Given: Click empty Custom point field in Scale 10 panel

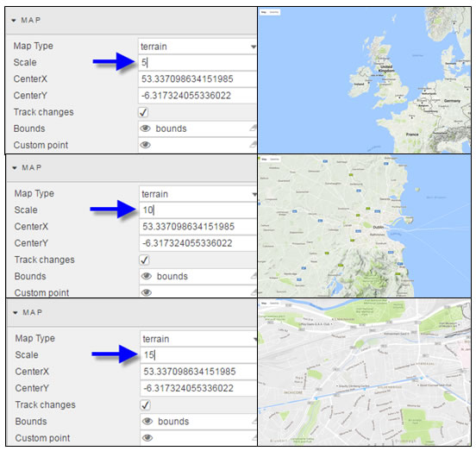Looking at the screenshot, I should point(198,291).
